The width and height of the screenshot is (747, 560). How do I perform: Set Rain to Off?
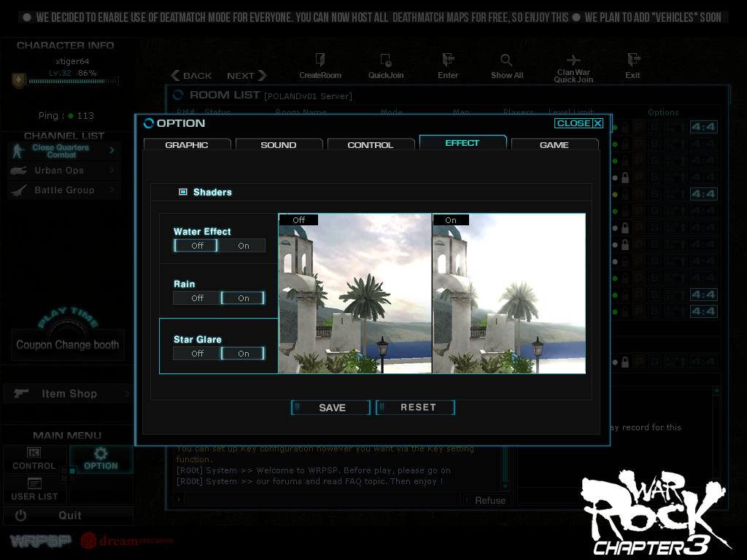click(197, 298)
